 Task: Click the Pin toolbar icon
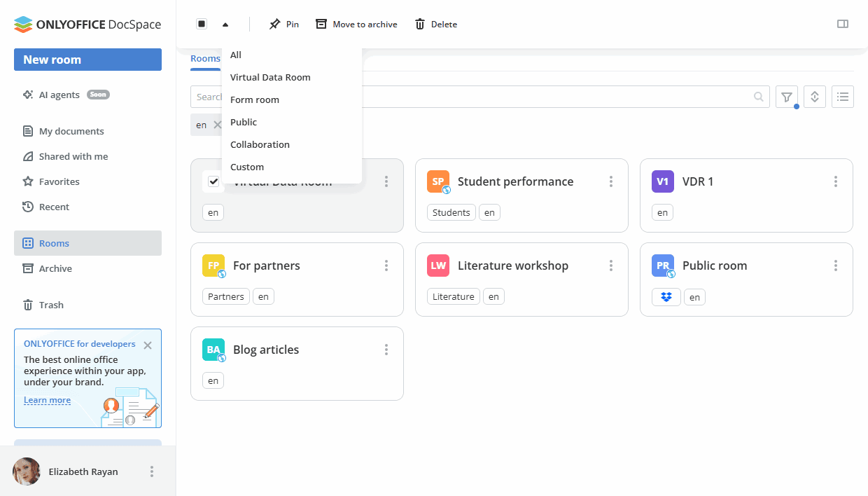[283, 24]
